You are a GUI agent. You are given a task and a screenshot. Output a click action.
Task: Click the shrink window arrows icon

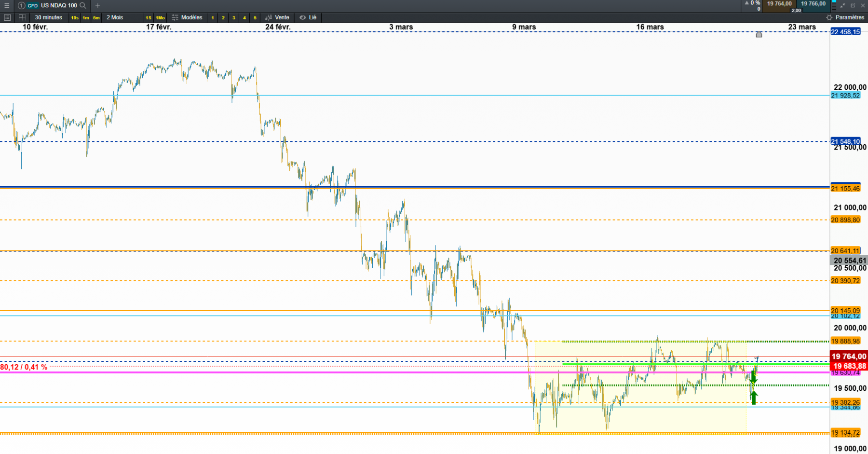tap(842, 5)
